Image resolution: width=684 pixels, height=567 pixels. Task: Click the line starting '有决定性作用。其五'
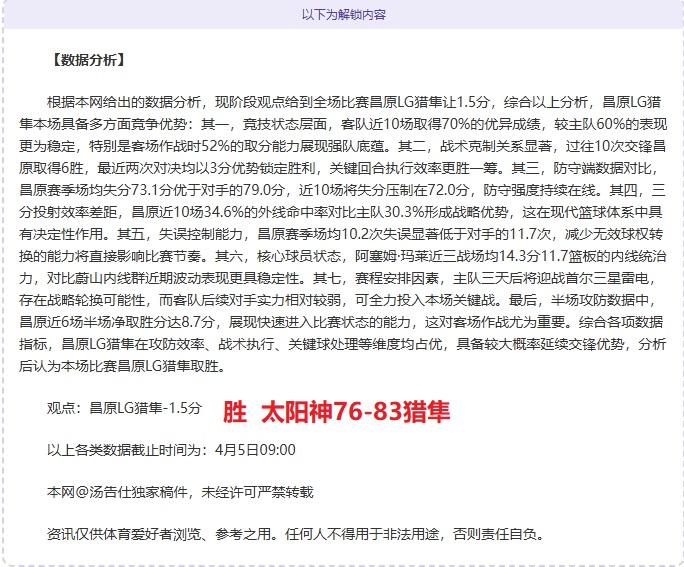point(341,234)
